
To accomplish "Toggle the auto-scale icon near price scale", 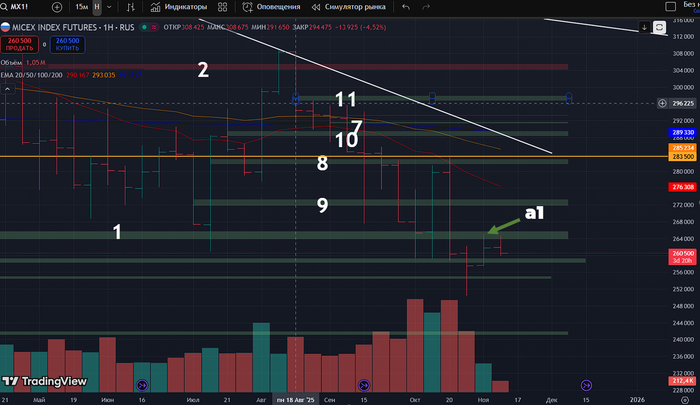I will point(659,26).
